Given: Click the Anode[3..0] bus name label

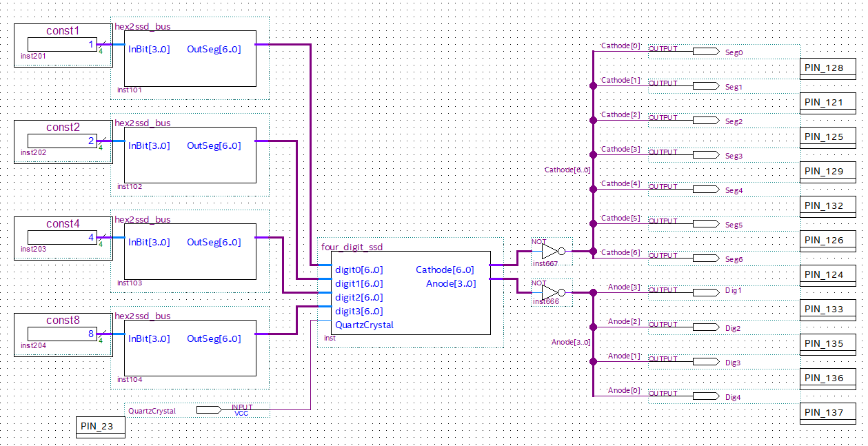Looking at the screenshot, I should coord(571,342).
